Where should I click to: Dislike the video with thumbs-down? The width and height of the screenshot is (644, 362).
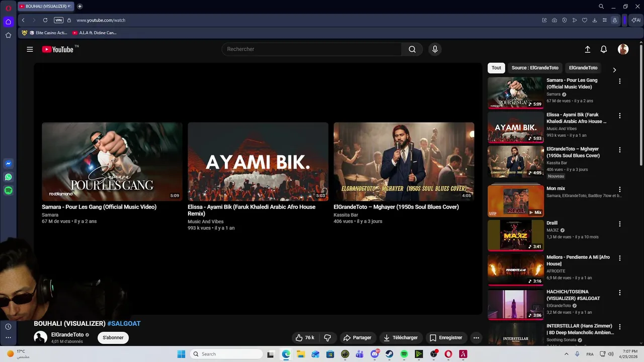point(328,338)
